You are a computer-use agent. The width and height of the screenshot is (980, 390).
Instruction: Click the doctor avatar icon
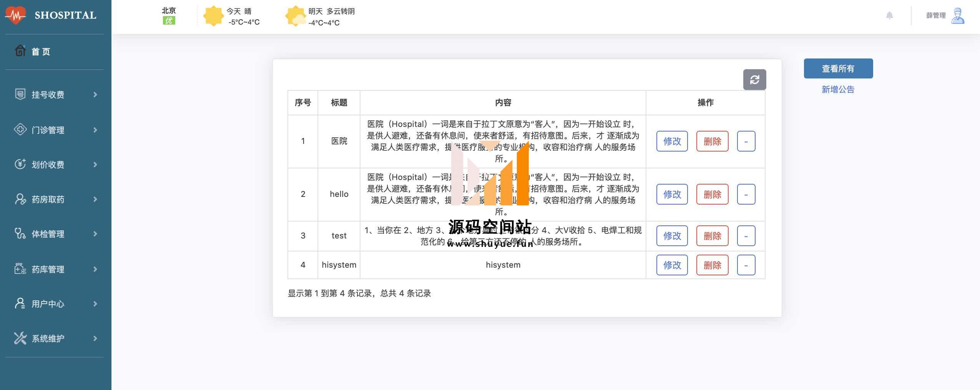point(958,16)
